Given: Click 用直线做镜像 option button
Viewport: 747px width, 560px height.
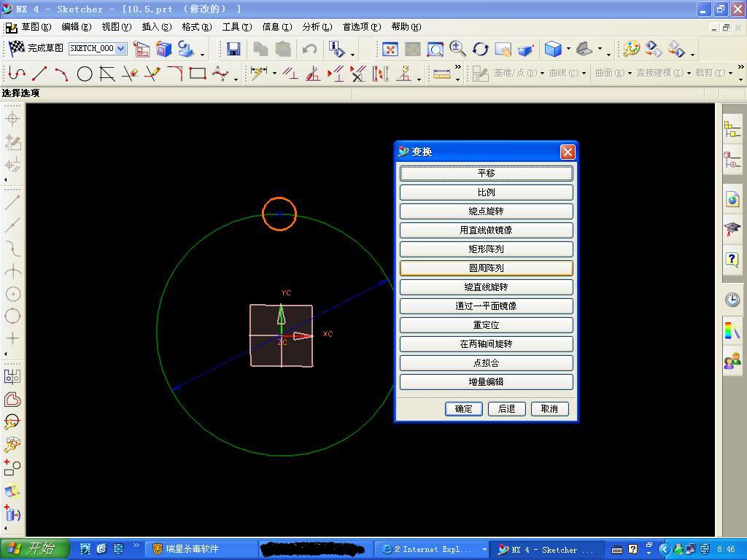Looking at the screenshot, I should coord(486,230).
